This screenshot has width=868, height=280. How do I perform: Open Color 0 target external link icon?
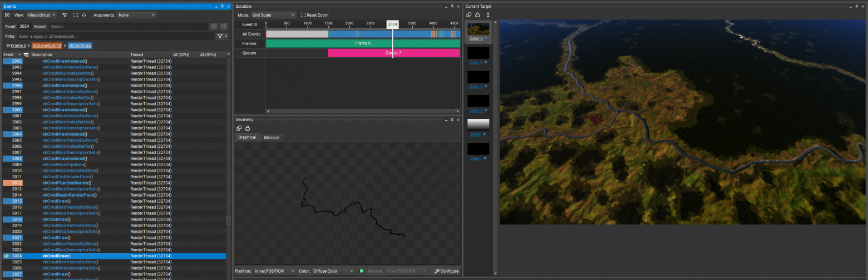pos(485,39)
